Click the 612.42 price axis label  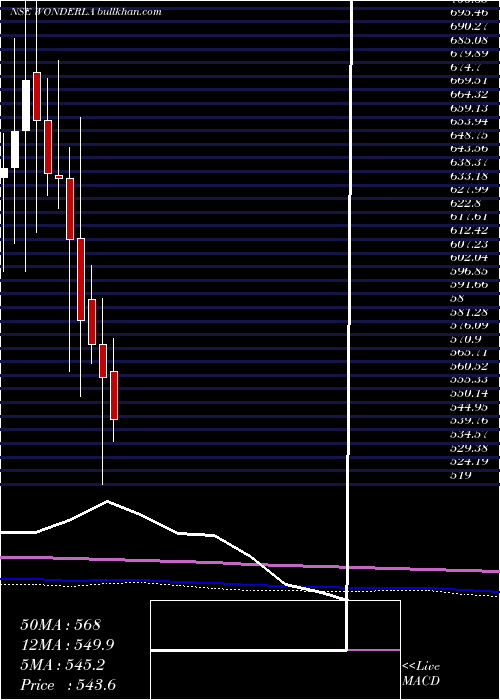(x=468, y=230)
